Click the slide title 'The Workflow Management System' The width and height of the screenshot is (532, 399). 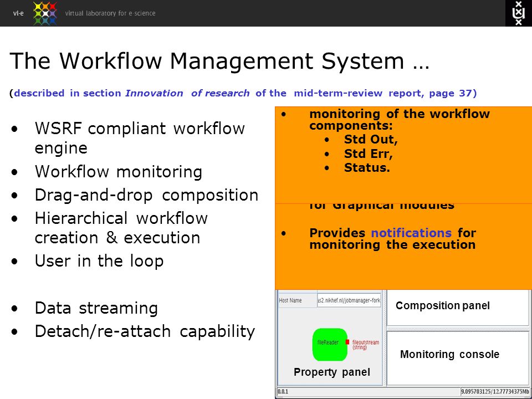219,61
